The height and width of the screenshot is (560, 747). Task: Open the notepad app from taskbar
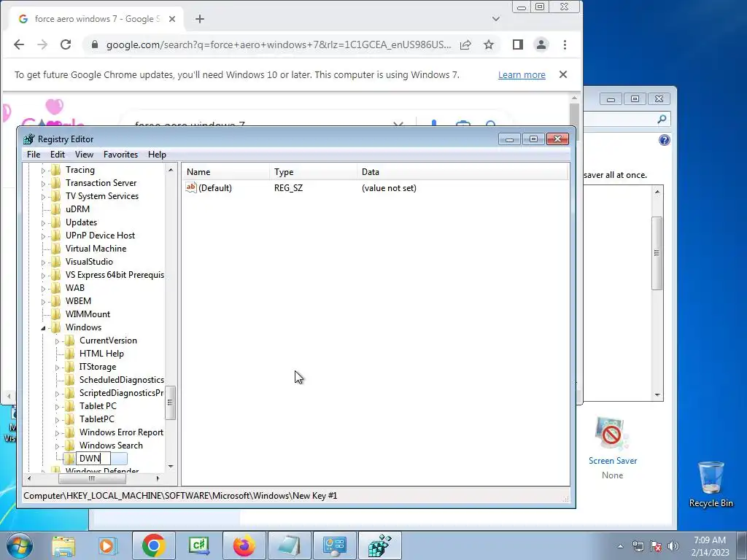pyautogui.click(x=289, y=545)
